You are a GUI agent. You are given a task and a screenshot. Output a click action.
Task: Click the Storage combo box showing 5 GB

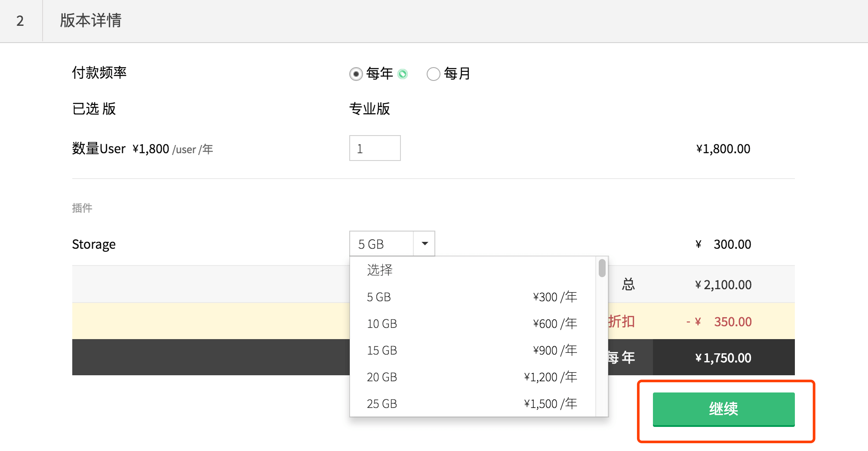(x=382, y=244)
